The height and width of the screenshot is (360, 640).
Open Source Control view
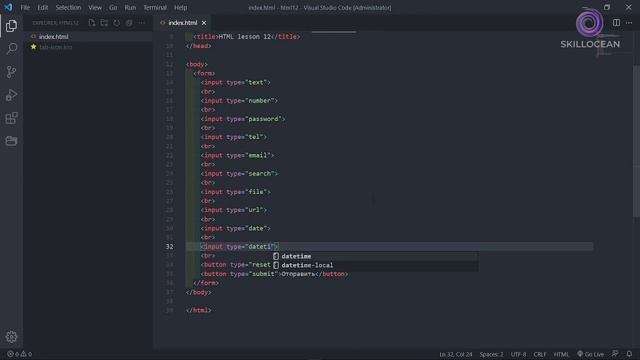(x=11, y=72)
